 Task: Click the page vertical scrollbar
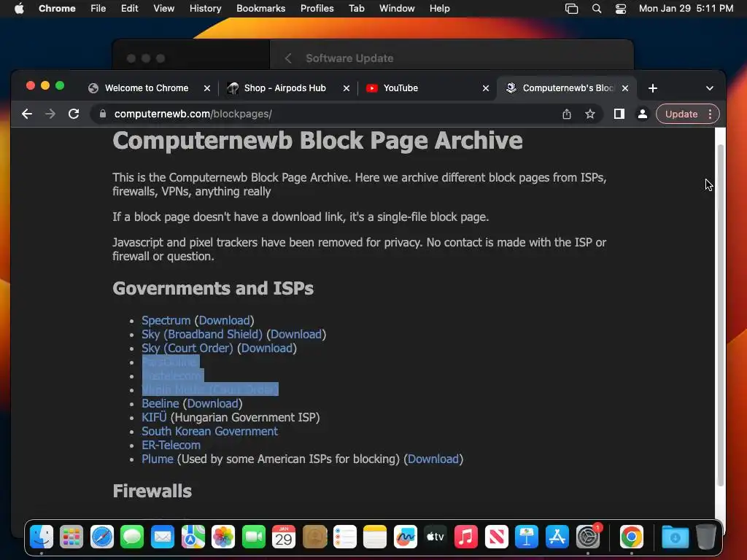point(721,314)
